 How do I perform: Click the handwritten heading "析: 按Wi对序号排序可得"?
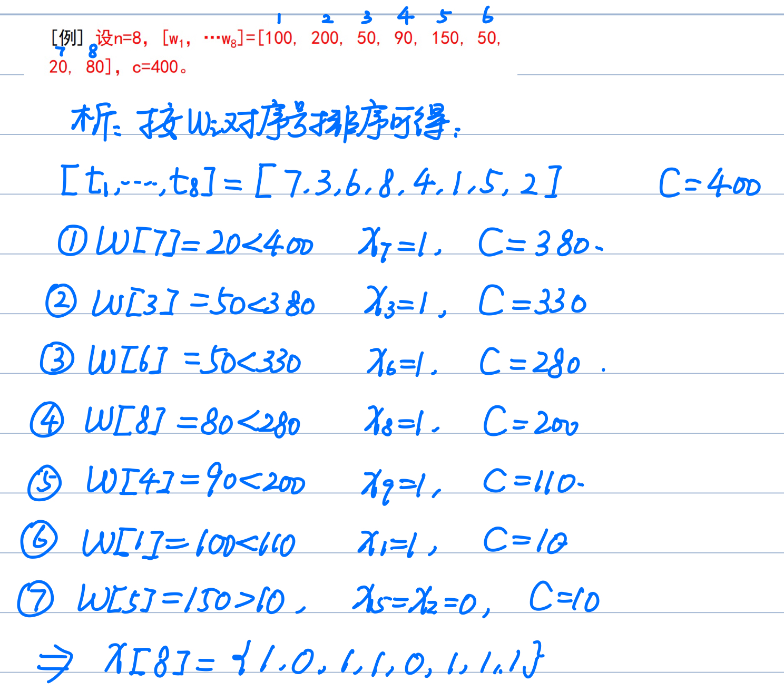click(266, 121)
